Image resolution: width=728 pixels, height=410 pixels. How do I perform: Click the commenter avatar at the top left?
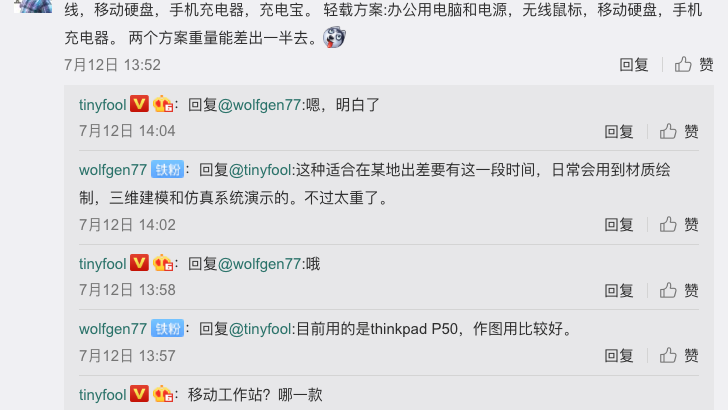pyautogui.click(x=32, y=6)
